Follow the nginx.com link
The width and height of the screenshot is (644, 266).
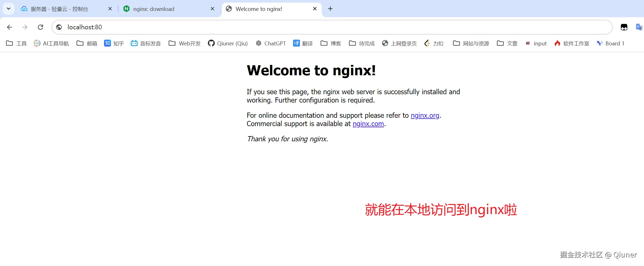coord(368,124)
